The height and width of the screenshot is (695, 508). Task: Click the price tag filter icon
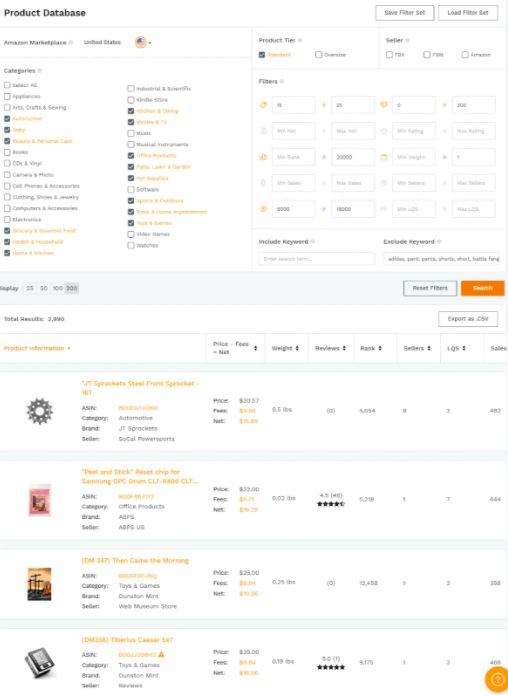(263, 105)
